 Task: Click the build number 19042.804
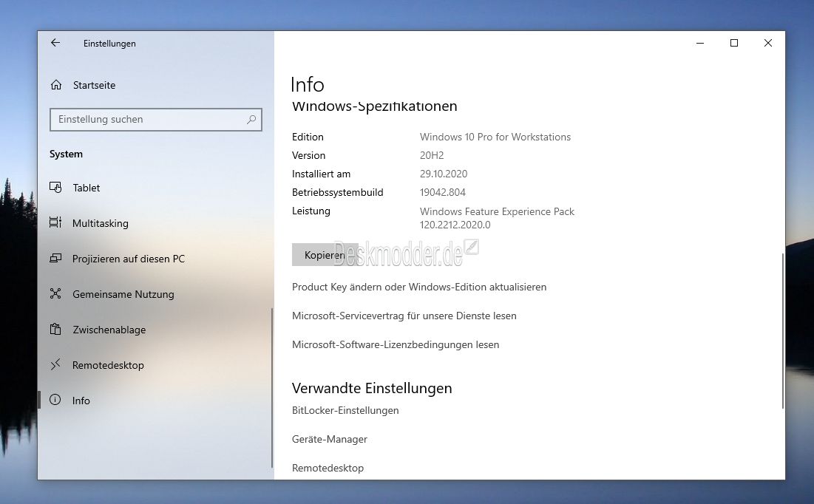443,193
